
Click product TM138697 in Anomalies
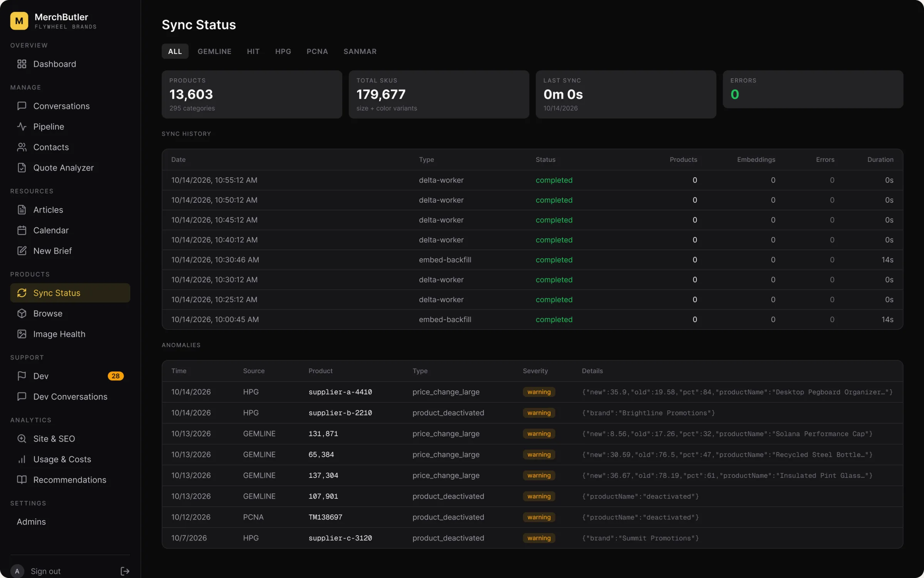(325, 517)
